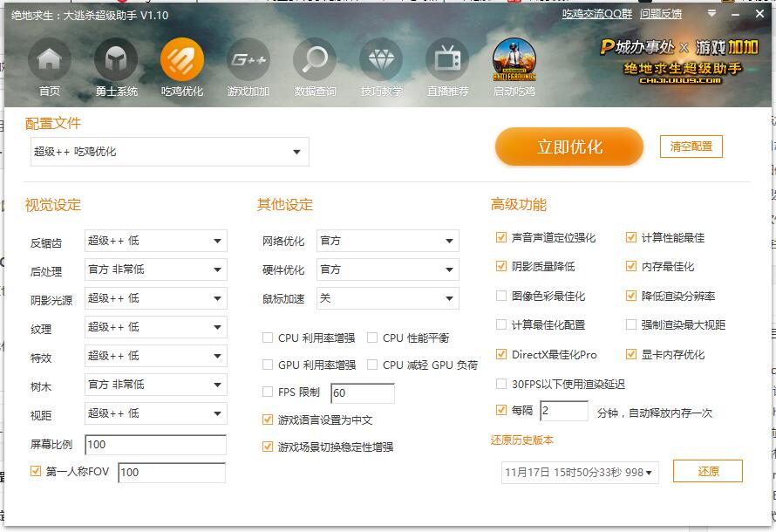
Task: Click the 第一人称FOV value field
Action: click(172, 472)
